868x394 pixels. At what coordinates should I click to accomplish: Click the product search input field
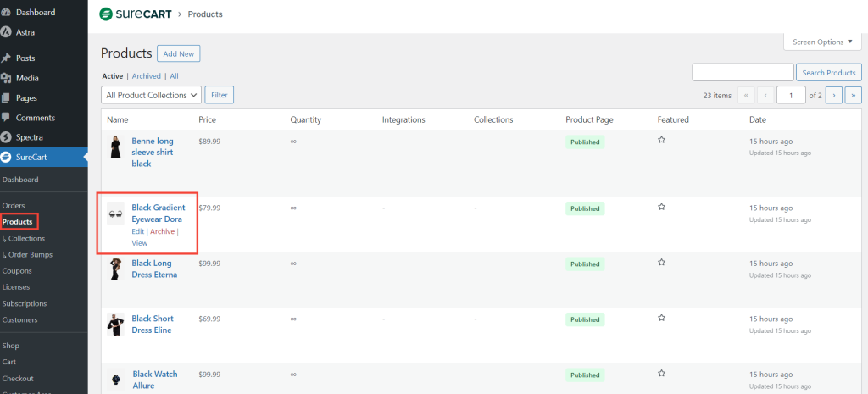(x=743, y=73)
